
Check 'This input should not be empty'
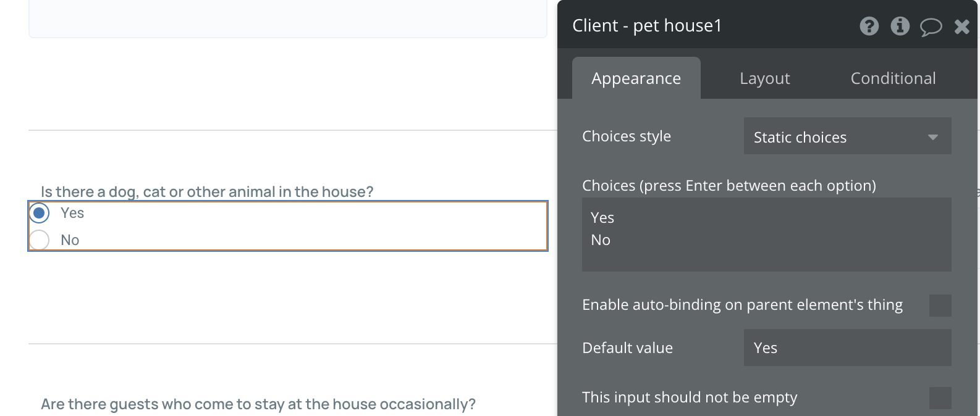coord(940,397)
